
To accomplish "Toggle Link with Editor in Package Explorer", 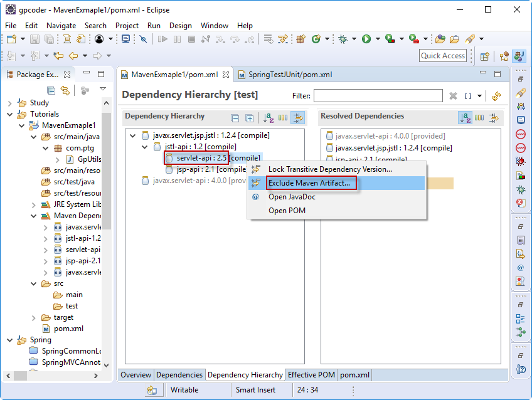I will coord(65,90).
